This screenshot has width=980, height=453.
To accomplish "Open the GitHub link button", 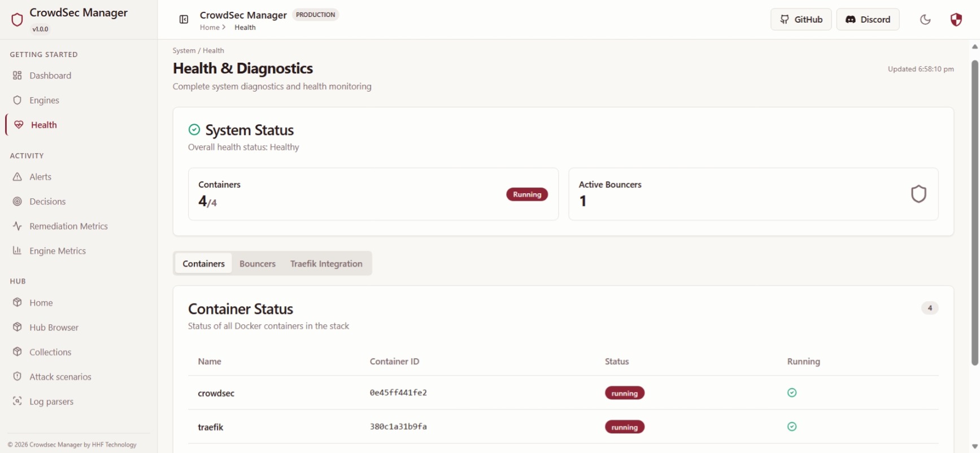I will tap(801, 19).
